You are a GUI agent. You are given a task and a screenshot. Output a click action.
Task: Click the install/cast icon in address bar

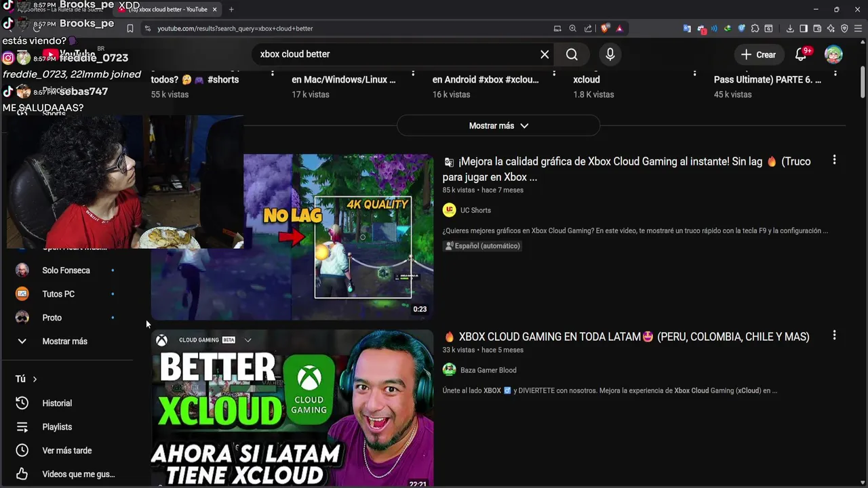[x=557, y=28]
